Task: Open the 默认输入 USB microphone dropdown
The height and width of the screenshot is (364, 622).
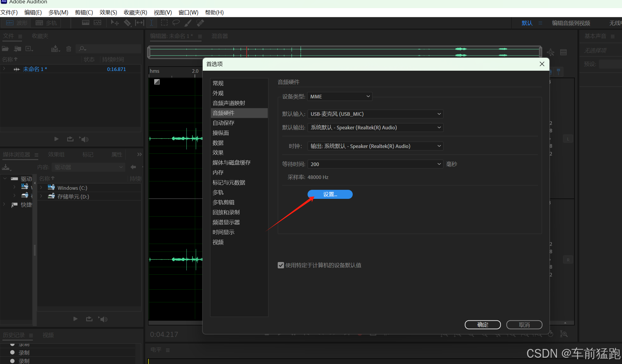Action: pyautogui.click(x=375, y=114)
